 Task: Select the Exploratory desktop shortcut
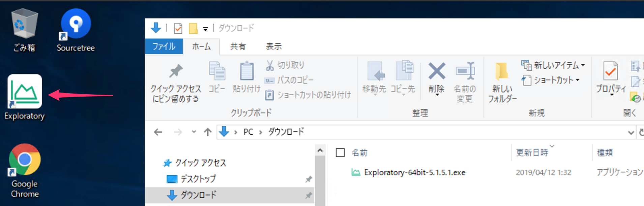click(x=25, y=98)
